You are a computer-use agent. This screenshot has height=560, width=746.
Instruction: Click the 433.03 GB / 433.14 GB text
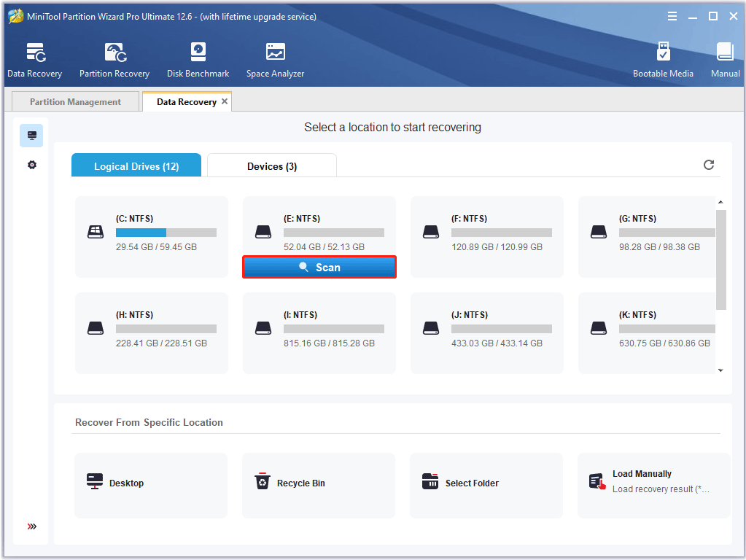point(497,343)
